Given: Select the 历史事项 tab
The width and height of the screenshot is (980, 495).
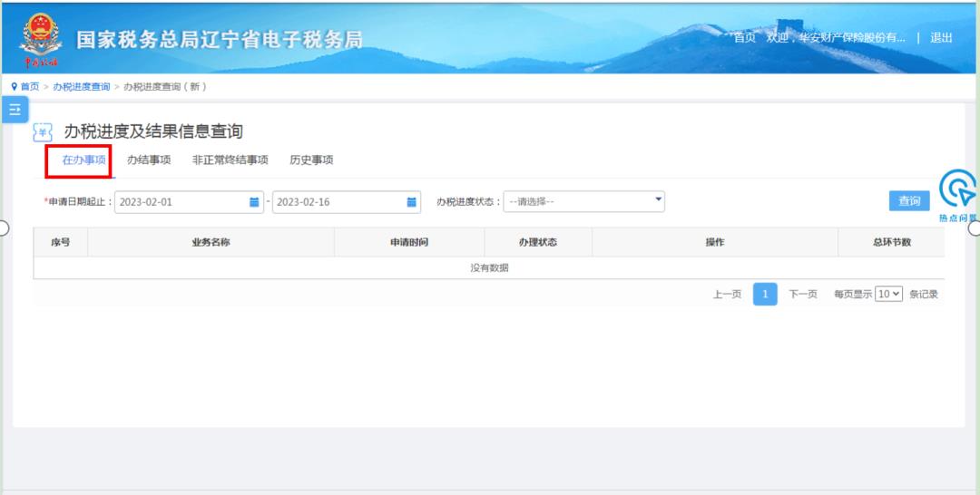Looking at the screenshot, I should pos(311,160).
